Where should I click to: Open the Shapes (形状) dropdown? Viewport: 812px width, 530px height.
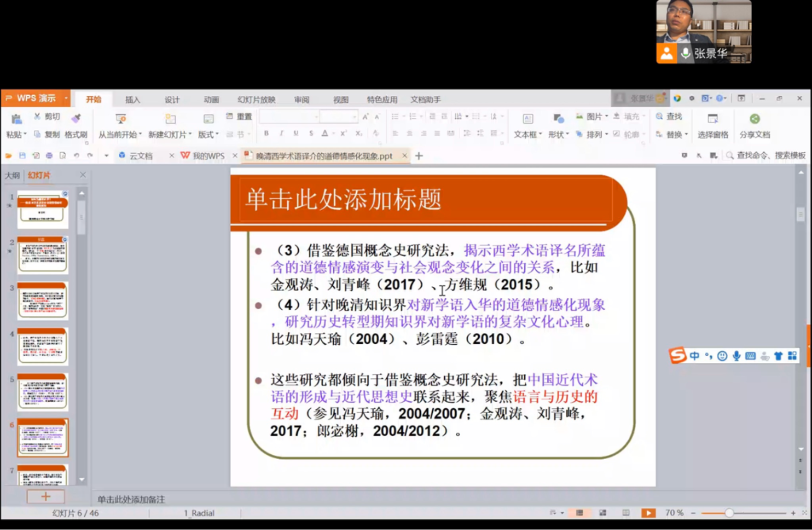pyautogui.click(x=558, y=135)
